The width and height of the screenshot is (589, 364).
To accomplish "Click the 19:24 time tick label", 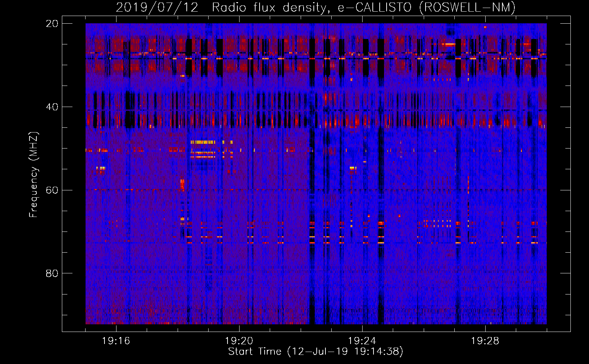I will point(362,341).
